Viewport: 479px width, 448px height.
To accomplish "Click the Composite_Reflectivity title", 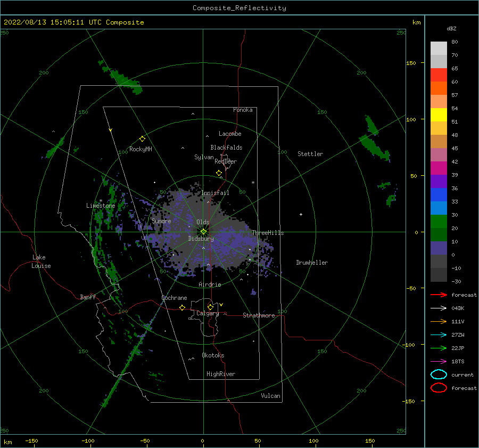I will [x=239, y=8].
